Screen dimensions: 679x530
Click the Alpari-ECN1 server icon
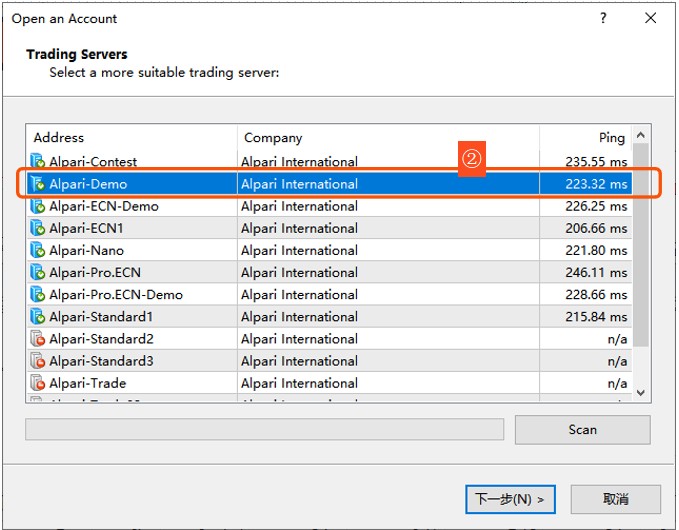point(38,228)
